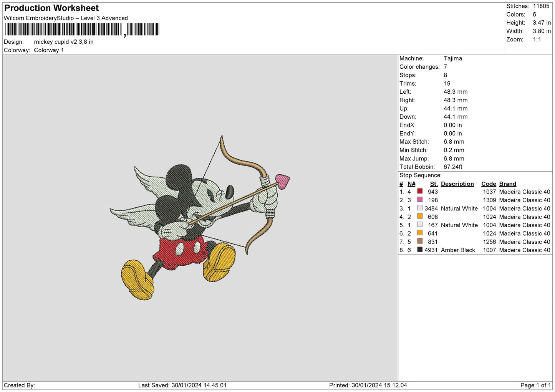Click 'Madeira Classic 40' in stop row 1
This screenshot has height=392, width=555.
click(x=525, y=192)
